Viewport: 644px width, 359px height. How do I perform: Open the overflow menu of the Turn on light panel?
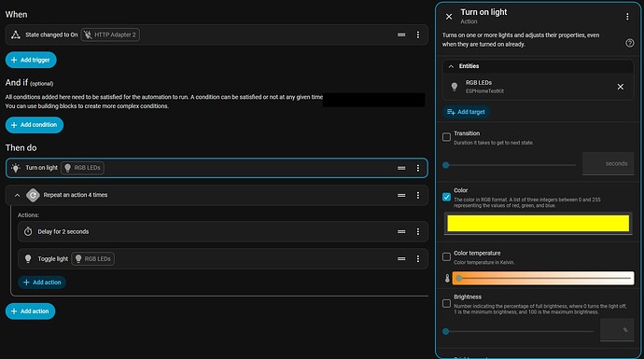point(627,17)
